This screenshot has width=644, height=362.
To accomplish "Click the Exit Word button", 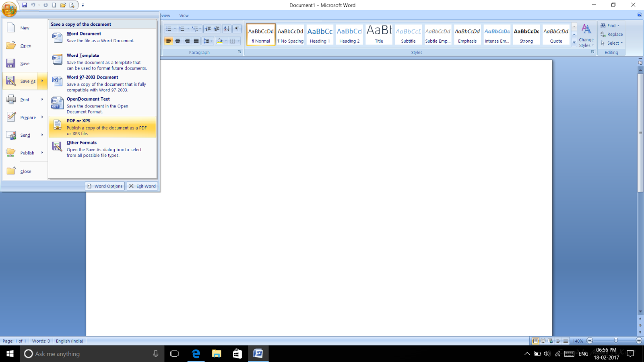I will click(x=142, y=186).
